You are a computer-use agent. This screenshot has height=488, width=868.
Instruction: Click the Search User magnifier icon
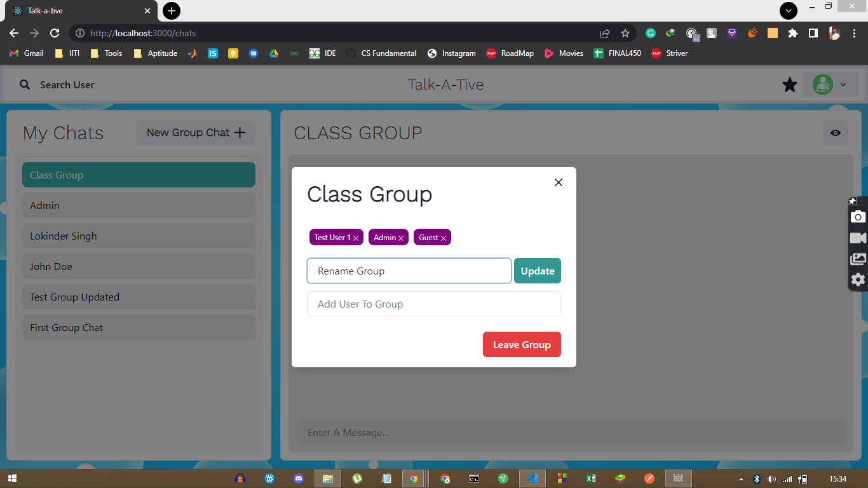coord(24,85)
